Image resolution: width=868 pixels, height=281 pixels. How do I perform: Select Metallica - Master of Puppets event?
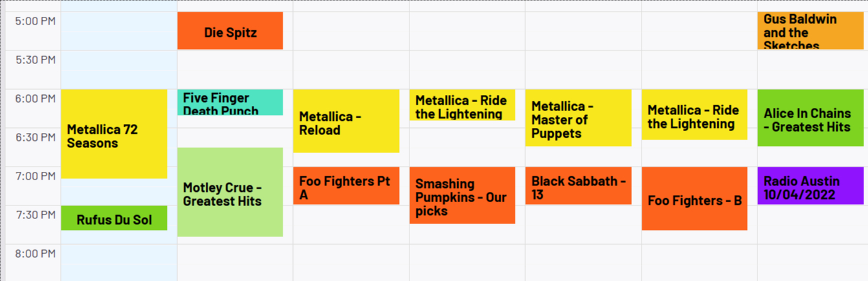tap(578, 118)
